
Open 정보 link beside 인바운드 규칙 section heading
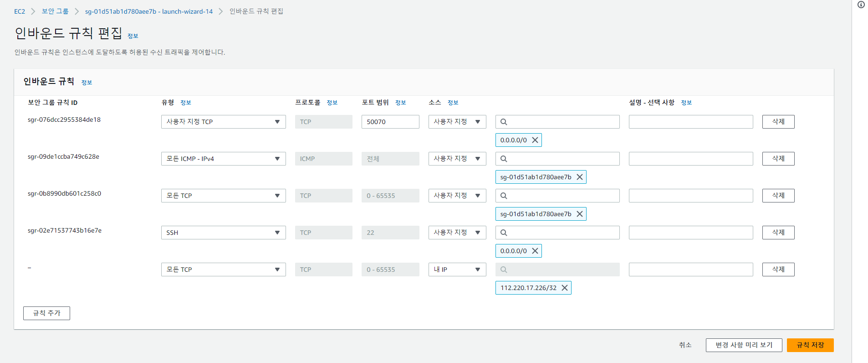pos(87,83)
